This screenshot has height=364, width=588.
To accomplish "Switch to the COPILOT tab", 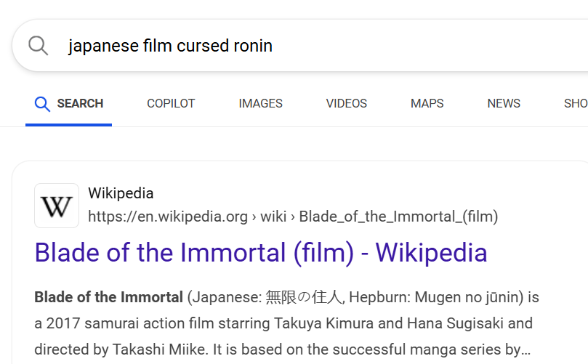I will pyautogui.click(x=171, y=103).
